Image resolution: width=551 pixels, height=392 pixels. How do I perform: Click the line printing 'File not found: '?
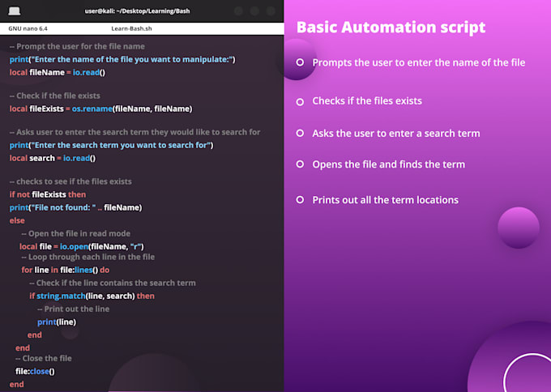[75, 207]
